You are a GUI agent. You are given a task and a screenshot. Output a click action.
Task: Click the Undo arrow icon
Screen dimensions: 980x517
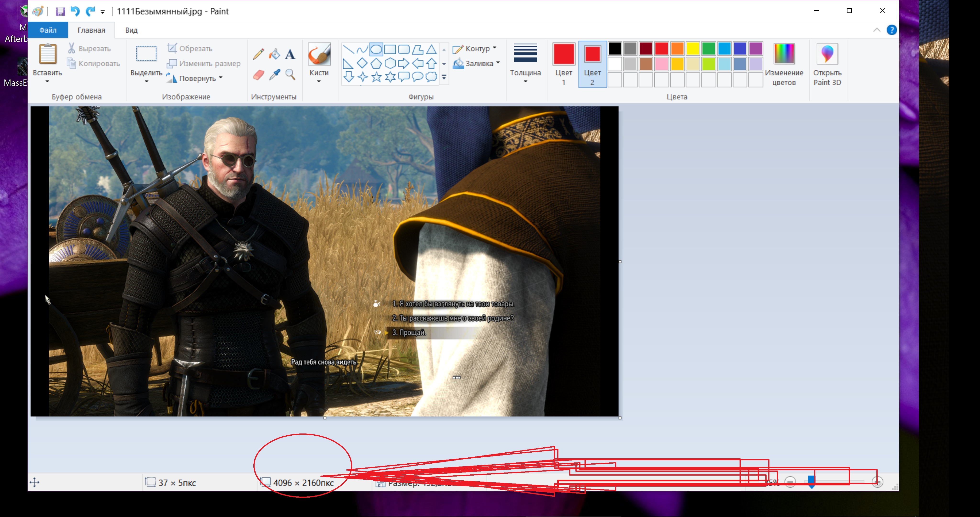tap(75, 11)
